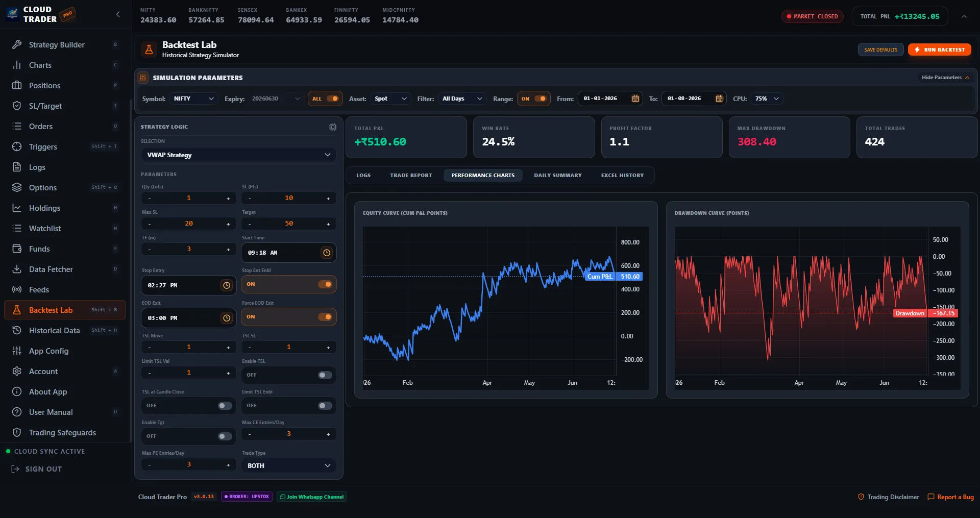The height and width of the screenshot is (518, 980).
Task: Enable TSL at Candle Close toggle
Action: (225, 406)
